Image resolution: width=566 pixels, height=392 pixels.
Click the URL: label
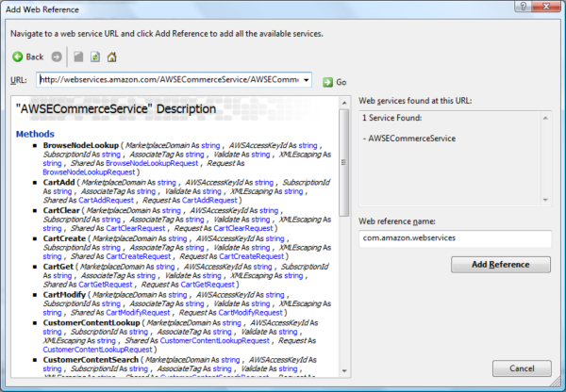[19, 80]
